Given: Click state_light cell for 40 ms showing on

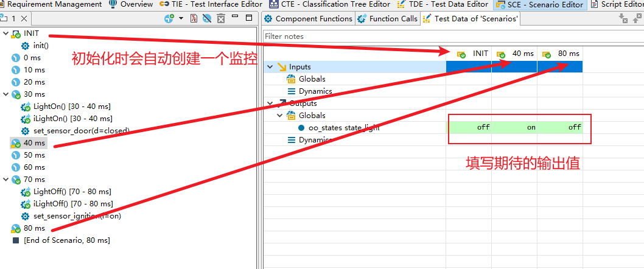Looking at the screenshot, I should coord(514,127).
